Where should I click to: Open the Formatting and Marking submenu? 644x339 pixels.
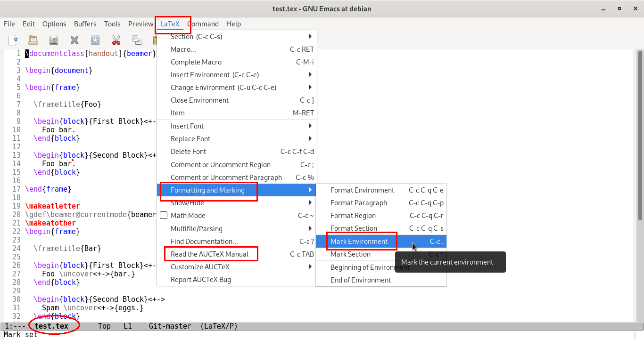point(237,190)
